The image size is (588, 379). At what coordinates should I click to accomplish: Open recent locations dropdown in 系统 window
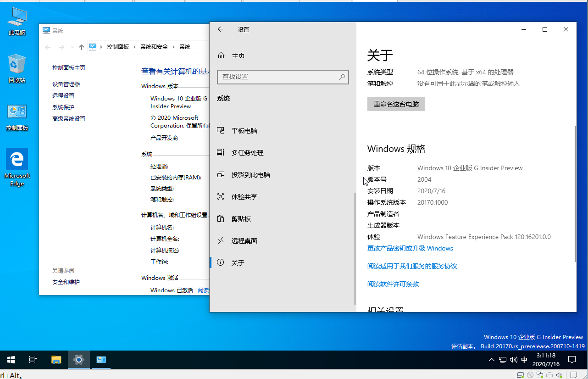72,47
